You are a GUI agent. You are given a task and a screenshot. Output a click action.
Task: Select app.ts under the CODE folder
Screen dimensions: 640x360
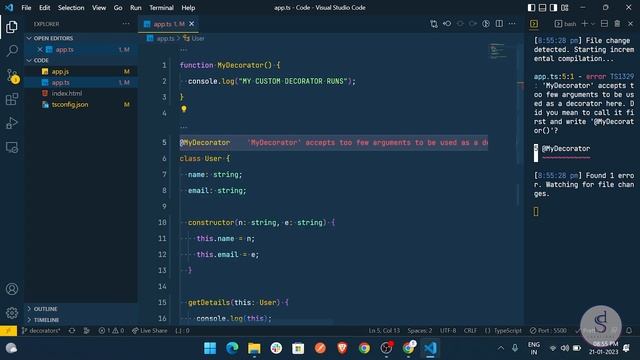(x=81, y=82)
